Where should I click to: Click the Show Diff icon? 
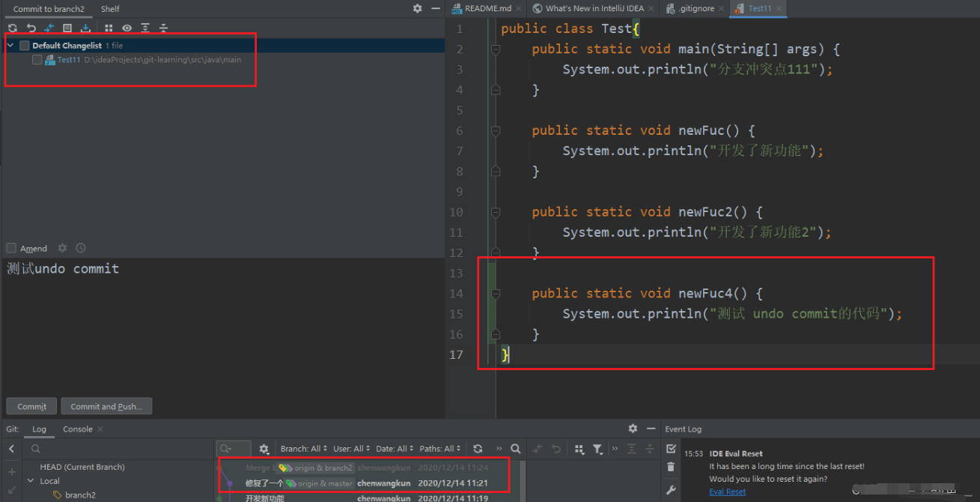point(49,28)
